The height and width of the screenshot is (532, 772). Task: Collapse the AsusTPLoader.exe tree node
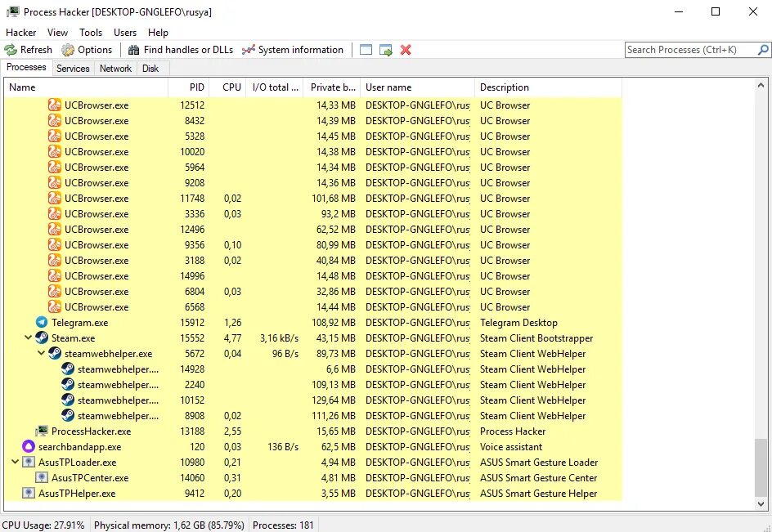click(x=16, y=462)
